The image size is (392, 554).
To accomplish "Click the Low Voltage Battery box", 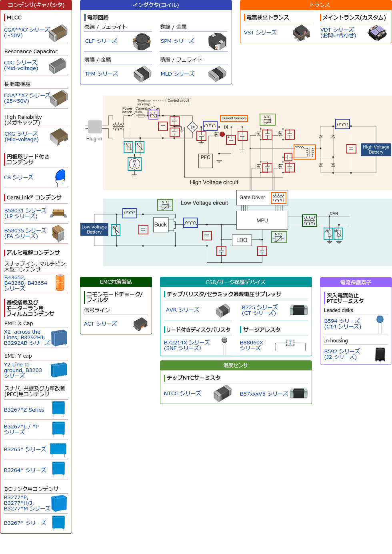I will coord(94,230).
